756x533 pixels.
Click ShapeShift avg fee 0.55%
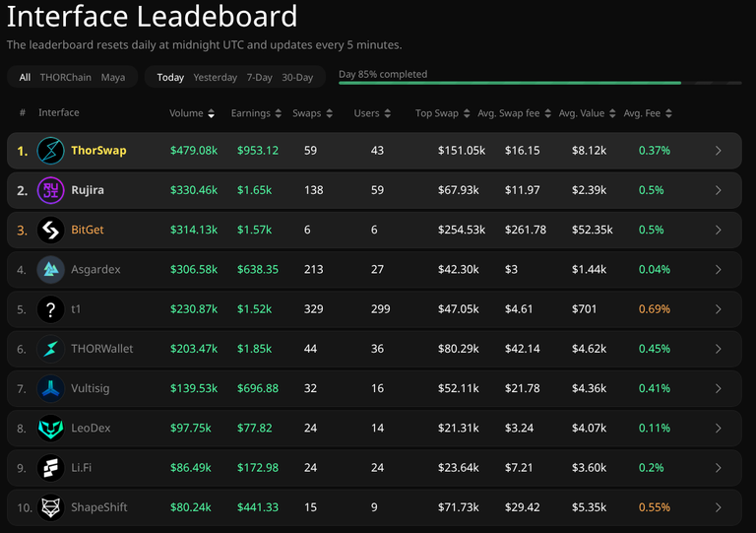click(655, 507)
